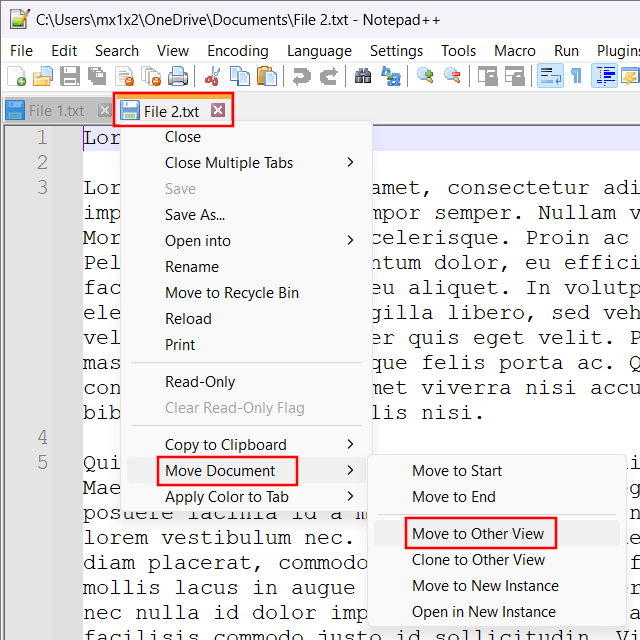This screenshot has width=640, height=640.
Task: Toggle Show All Characters pilcrow button
Action: [576, 76]
